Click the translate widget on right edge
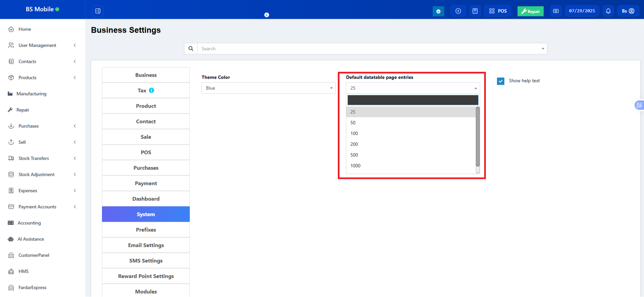 click(639, 105)
